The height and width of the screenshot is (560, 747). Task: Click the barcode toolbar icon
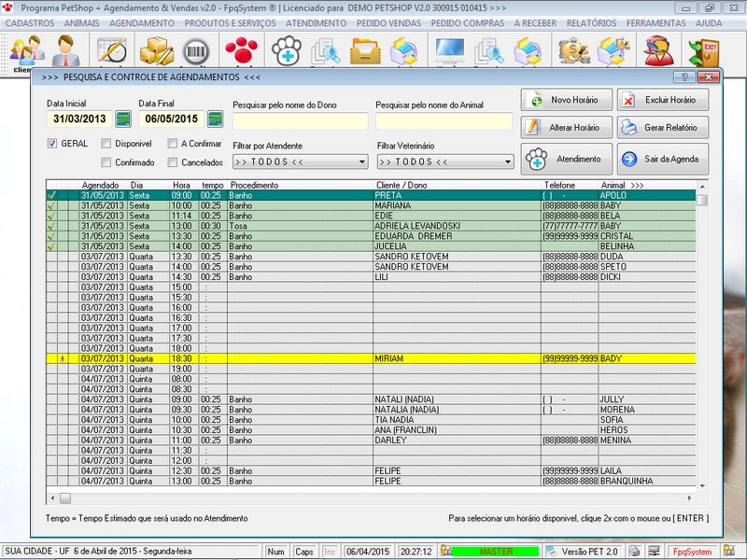tap(196, 51)
